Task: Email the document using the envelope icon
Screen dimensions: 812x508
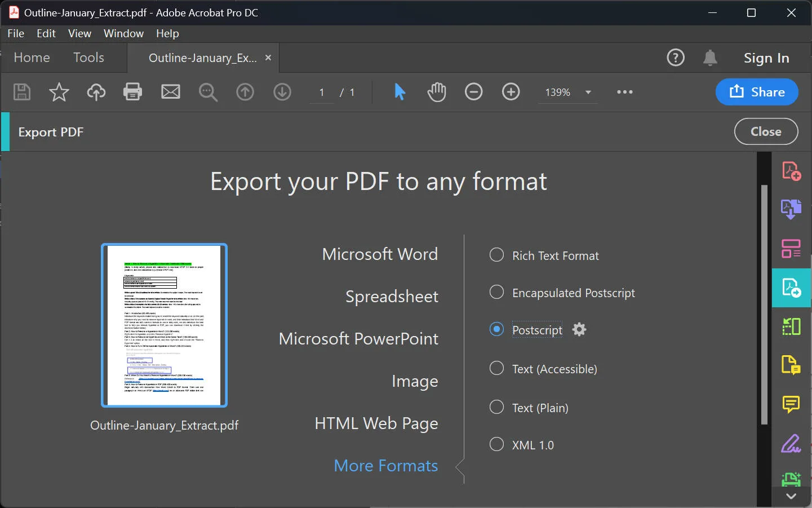Action: pos(170,92)
